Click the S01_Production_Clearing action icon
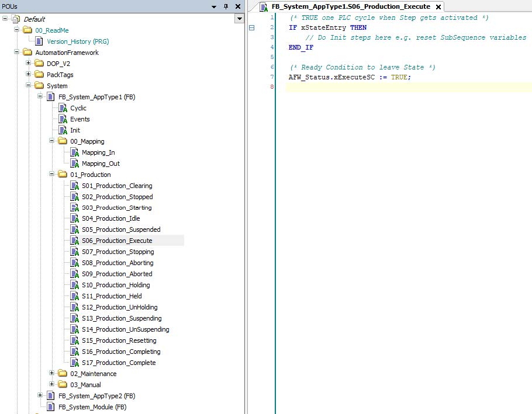Screen dimensions: 532x414 coord(74,186)
